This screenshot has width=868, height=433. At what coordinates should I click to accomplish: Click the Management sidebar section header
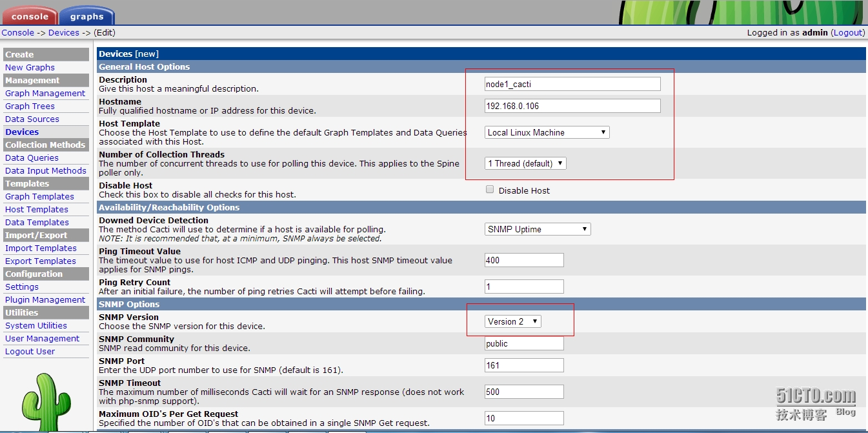point(46,80)
